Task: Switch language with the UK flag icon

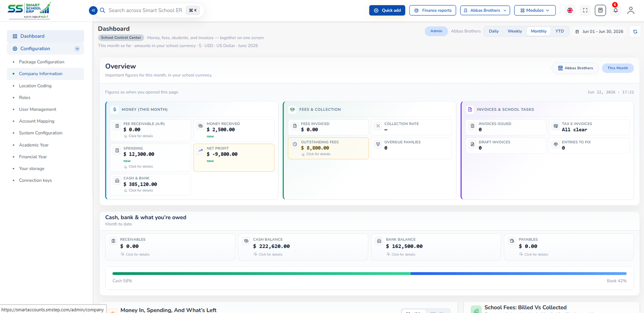Action: pos(570,10)
